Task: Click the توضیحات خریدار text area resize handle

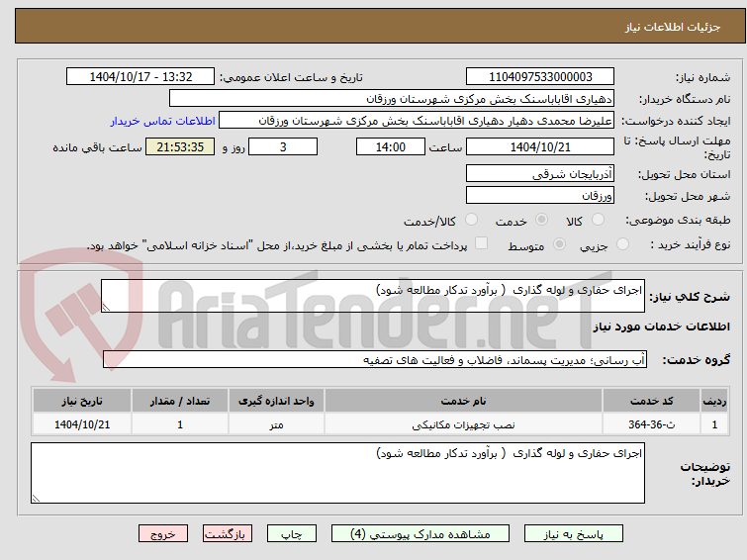Action: coord(37,498)
